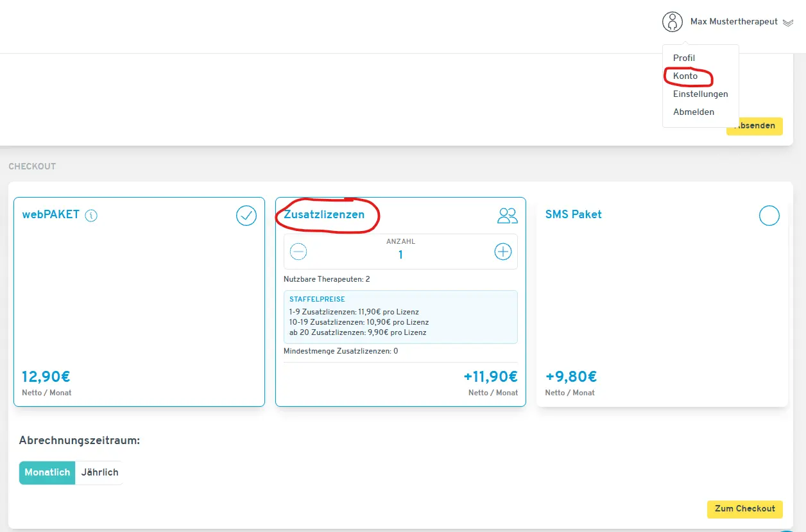Select Monatlich billing period

(x=47, y=472)
